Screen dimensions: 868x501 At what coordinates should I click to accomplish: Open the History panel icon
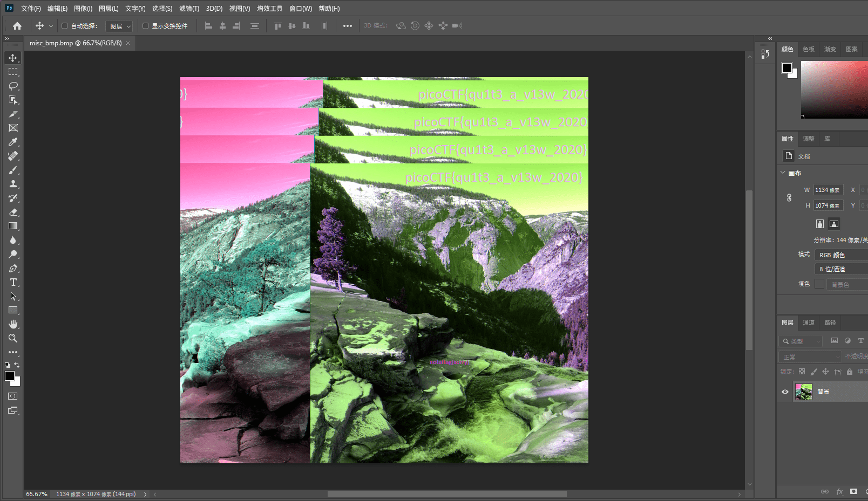click(x=765, y=54)
